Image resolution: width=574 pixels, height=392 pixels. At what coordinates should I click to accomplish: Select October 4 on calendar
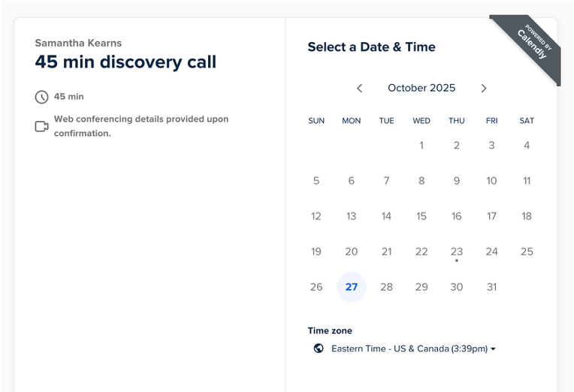(527, 145)
